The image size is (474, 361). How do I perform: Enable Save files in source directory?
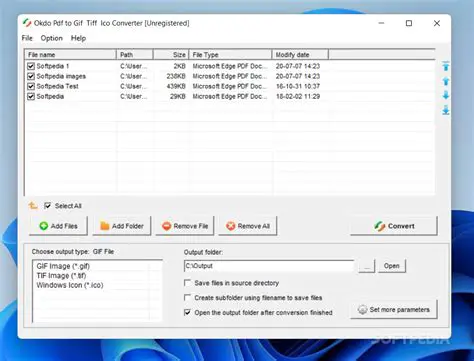coord(188,283)
